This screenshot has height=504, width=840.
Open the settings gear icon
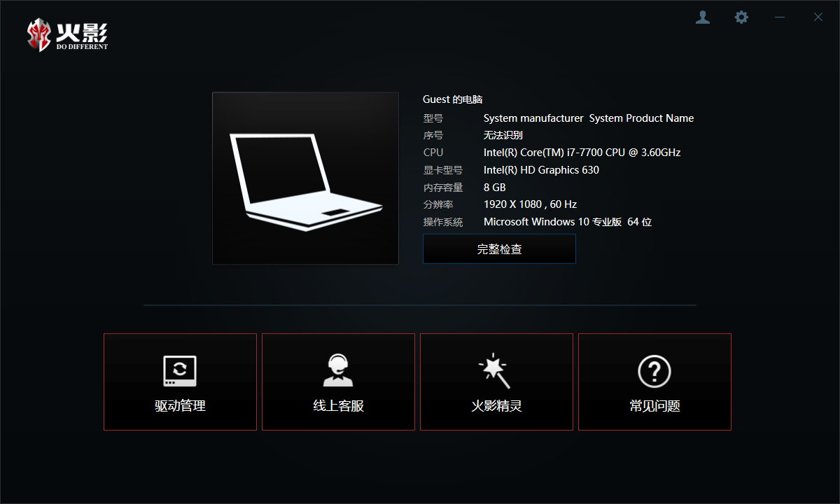(741, 17)
